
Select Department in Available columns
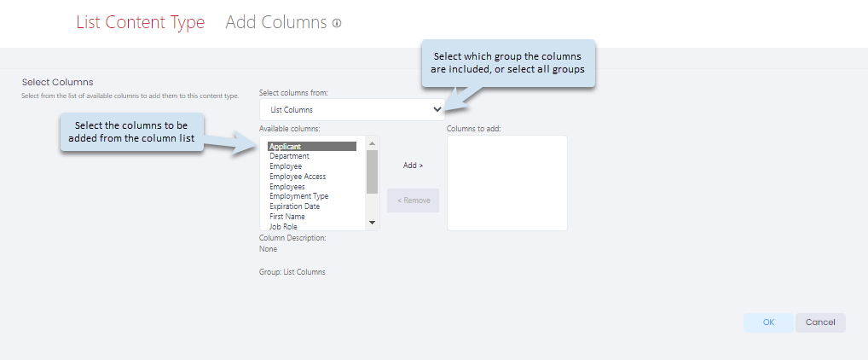[x=312, y=156]
